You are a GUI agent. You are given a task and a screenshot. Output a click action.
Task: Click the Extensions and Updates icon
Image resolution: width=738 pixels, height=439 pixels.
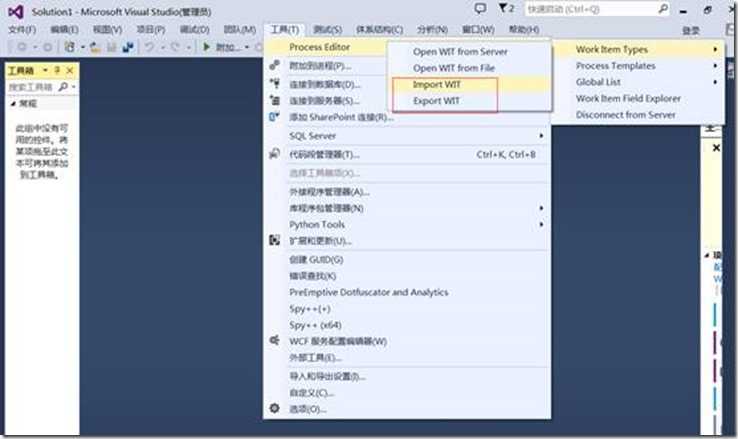(274, 240)
